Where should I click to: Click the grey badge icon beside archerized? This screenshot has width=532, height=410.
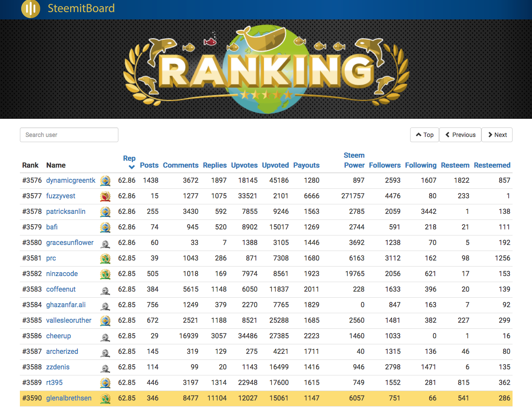tap(105, 353)
